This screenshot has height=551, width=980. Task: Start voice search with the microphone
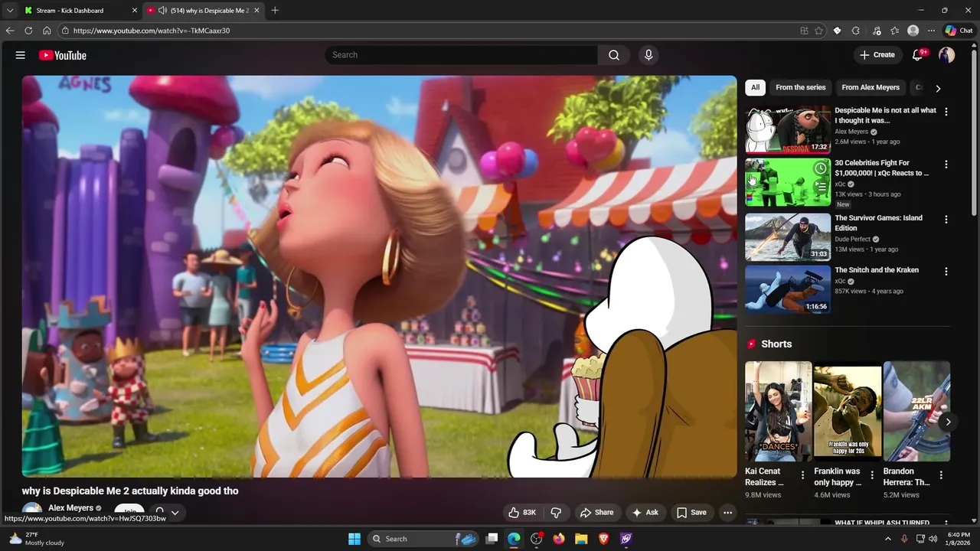coord(648,55)
